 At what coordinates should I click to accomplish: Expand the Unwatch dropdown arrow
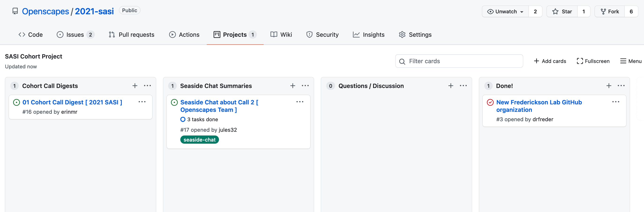click(x=522, y=11)
